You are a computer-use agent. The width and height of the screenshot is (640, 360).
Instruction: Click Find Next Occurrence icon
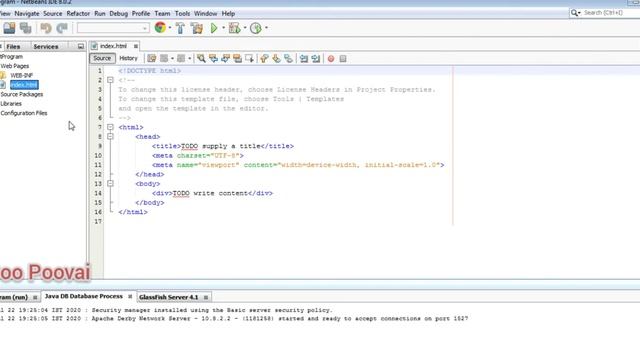click(x=225, y=58)
